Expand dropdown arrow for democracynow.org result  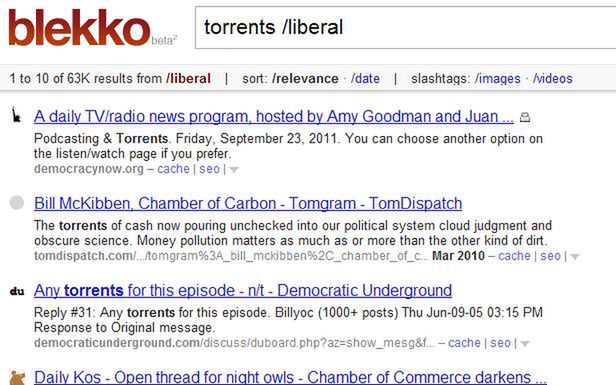click(234, 170)
